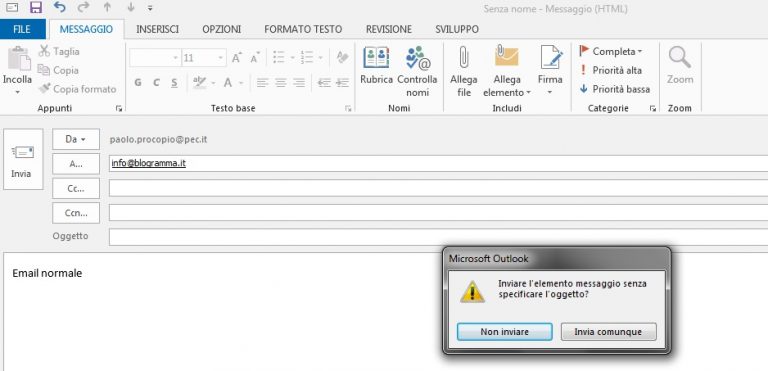Open the Rubrica address book
Viewport: 768px width, 371px height.
(x=376, y=65)
